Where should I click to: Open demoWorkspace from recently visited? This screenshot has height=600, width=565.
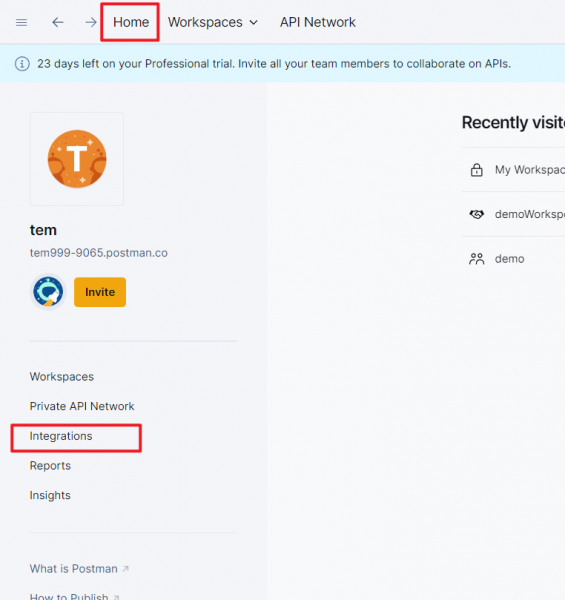point(529,214)
